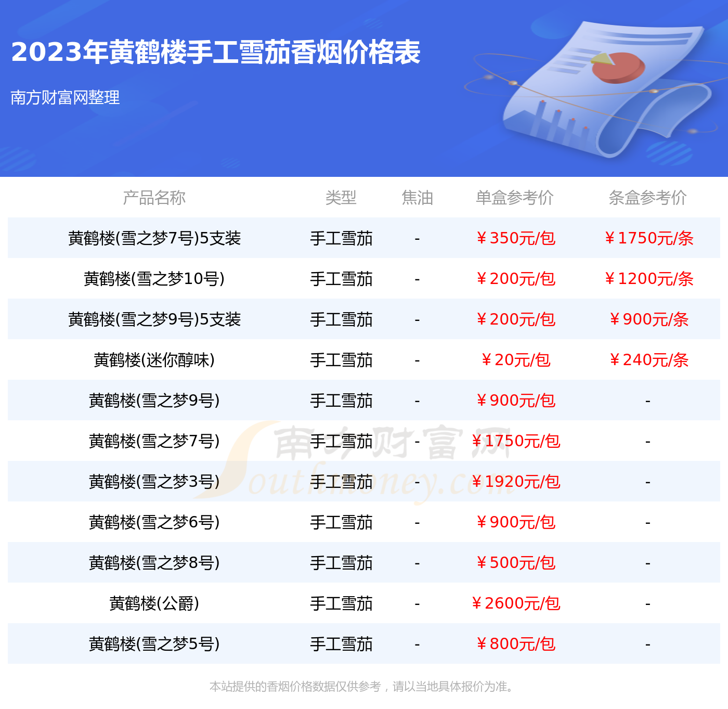Click ¥200元/包 in the 雪之梦9号 5支装 row
Image resolution: width=728 pixels, height=709 pixels.
[515, 319]
